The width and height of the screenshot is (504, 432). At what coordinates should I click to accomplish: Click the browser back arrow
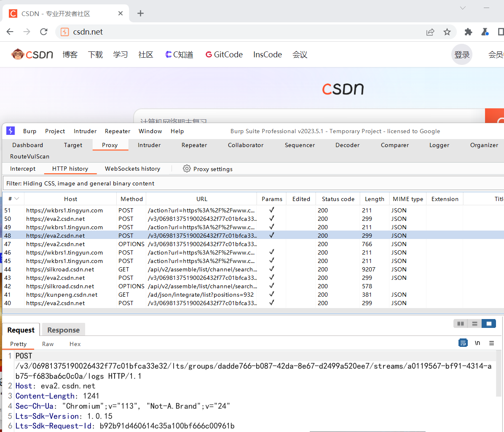(10, 32)
